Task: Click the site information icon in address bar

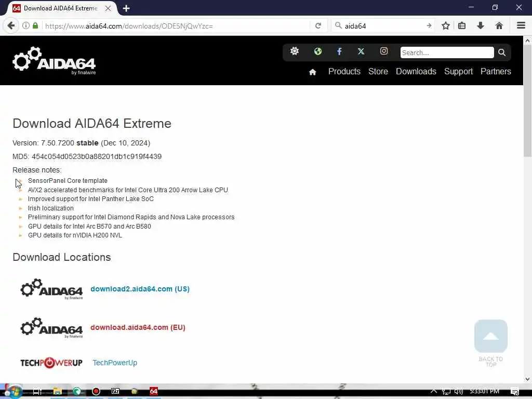Action: 26,26
